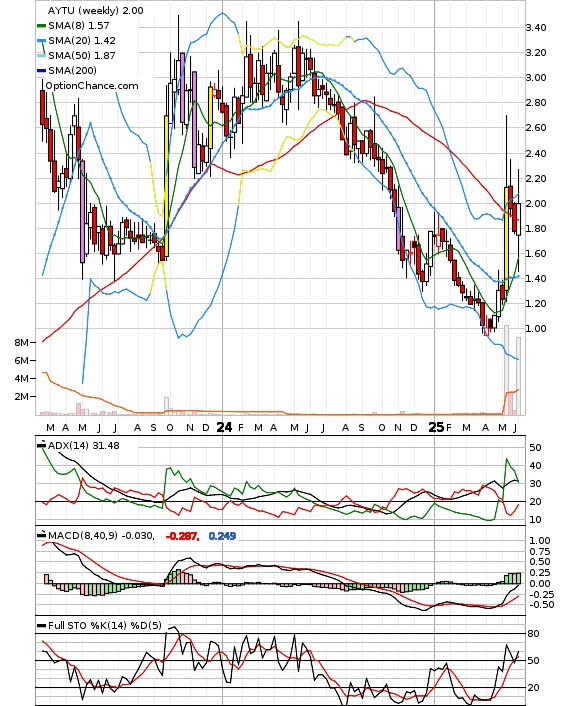The image size is (566, 706).
Task: Click the red -0.287 MACD value
Action: click(182, 536)
